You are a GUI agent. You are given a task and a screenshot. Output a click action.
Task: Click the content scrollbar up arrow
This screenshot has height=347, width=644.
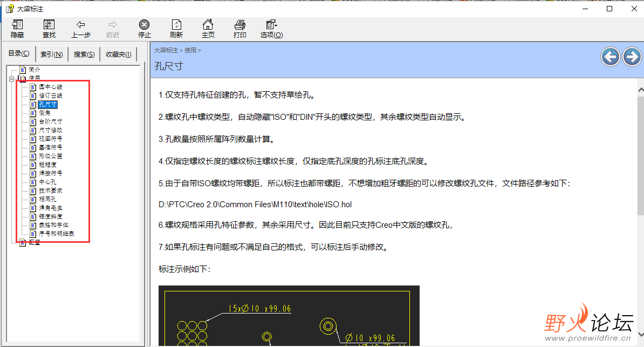click(x=641, y=90)
